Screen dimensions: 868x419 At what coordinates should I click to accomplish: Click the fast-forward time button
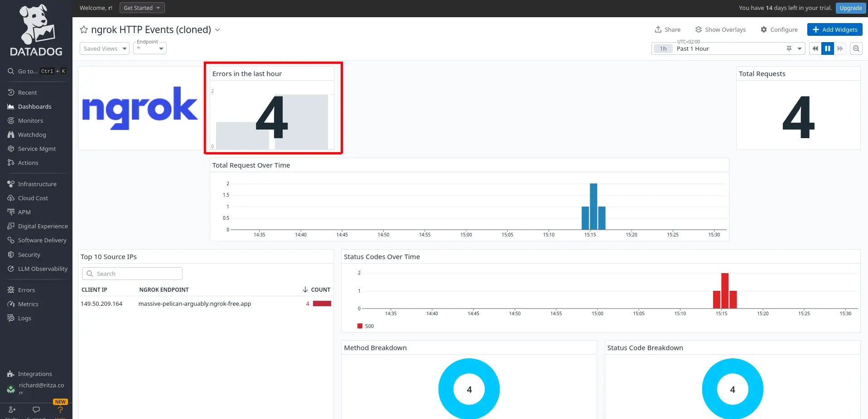(x=840, y=48)
